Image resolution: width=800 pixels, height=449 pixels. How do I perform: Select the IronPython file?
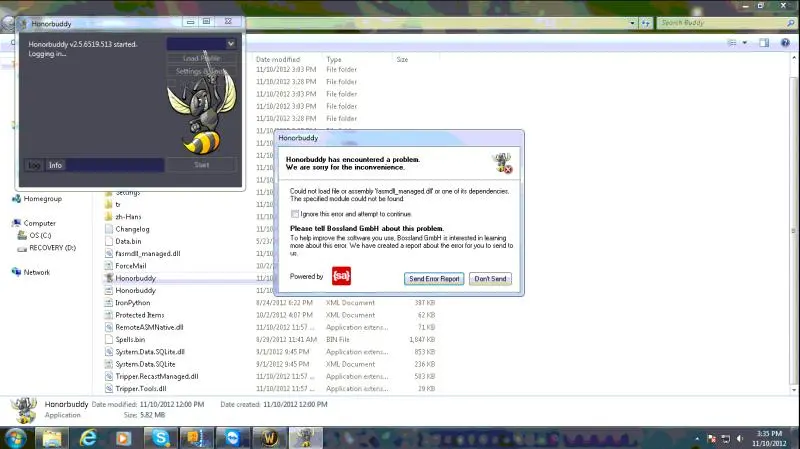pos(133,303)
